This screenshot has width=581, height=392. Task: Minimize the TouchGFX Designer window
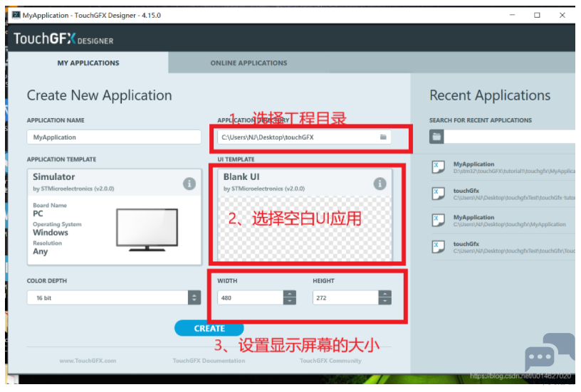[512, 15]
